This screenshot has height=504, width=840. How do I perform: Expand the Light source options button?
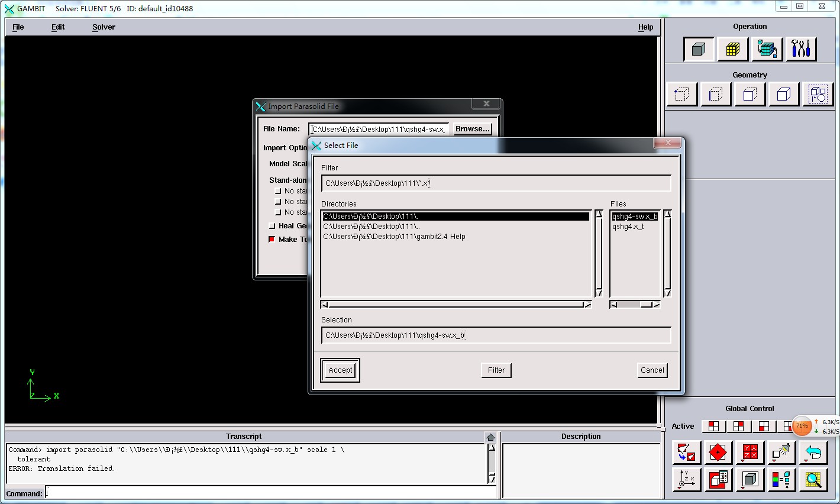(x=780, y=453)
